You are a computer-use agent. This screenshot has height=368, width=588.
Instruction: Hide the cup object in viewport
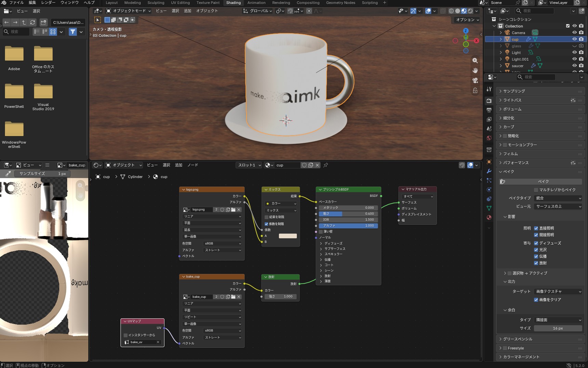tap(574, 39)
